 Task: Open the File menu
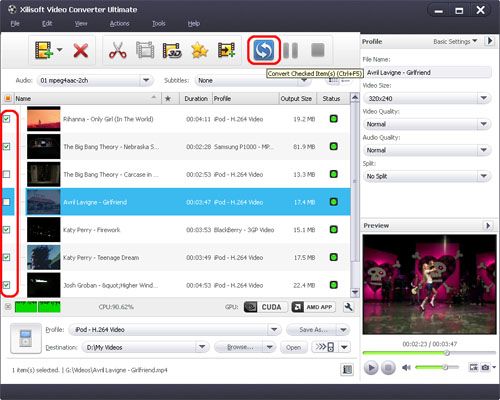click(15, 23)
